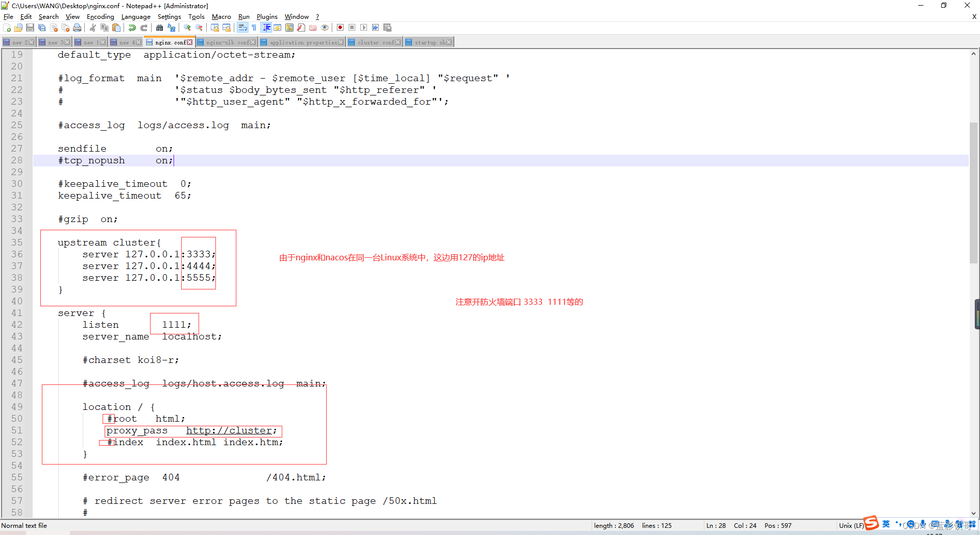
Task: Switch to the startup.sh tab
Action: pyautogui.click(x=429, y=42)
